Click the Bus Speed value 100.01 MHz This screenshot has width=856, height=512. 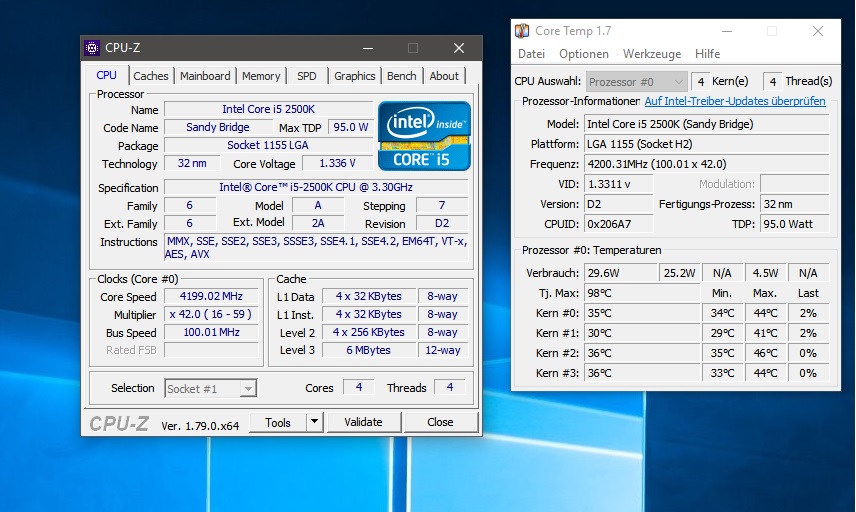(211, 332)
